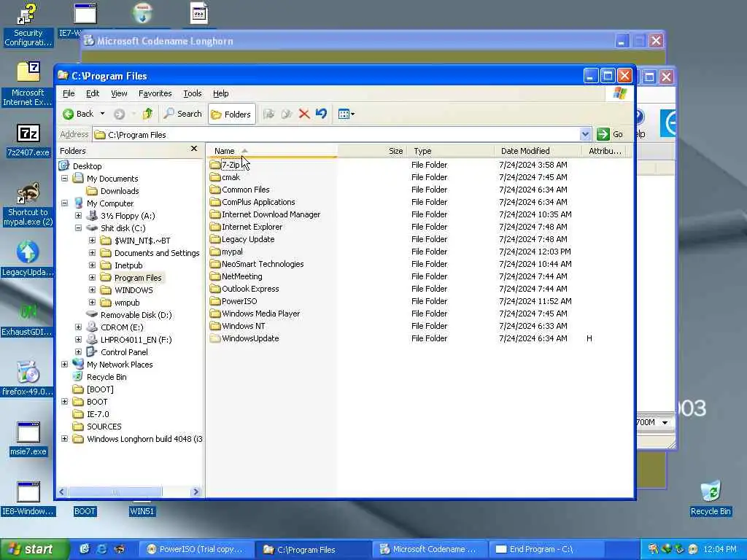Viewport: 747px width, 560px height.
Task: Close the Folders pane
Action: pyautogui.click(x=194, y=149)
